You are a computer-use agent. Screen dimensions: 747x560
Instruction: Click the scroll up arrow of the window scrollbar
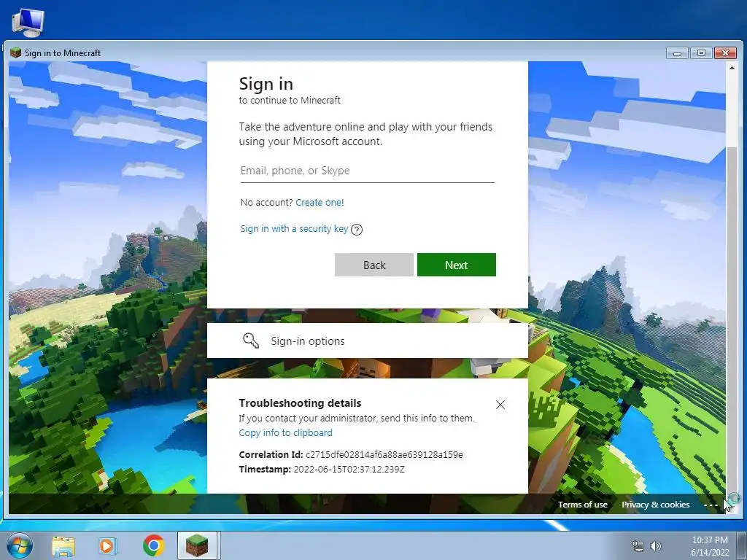pos(732,68)
